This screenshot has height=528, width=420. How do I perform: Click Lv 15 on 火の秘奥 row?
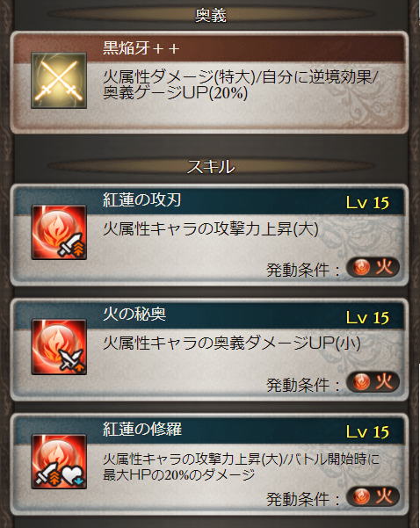[x=367, y=317]
